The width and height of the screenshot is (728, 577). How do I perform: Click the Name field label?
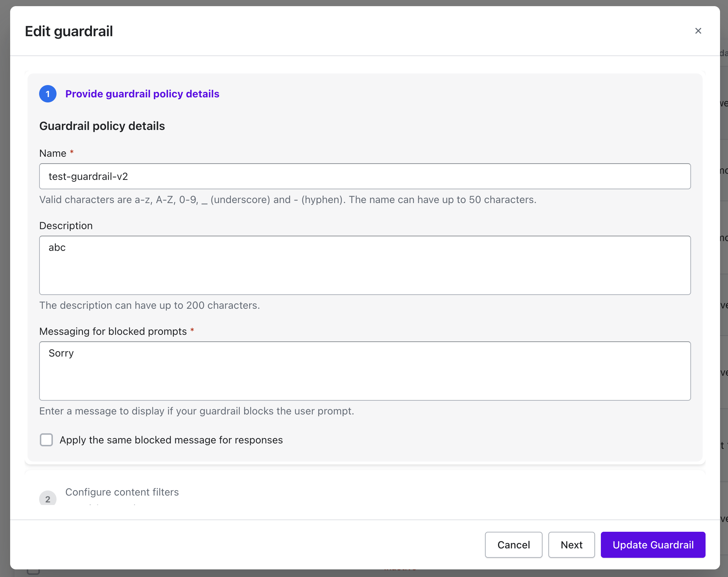(x=53, y=153)
